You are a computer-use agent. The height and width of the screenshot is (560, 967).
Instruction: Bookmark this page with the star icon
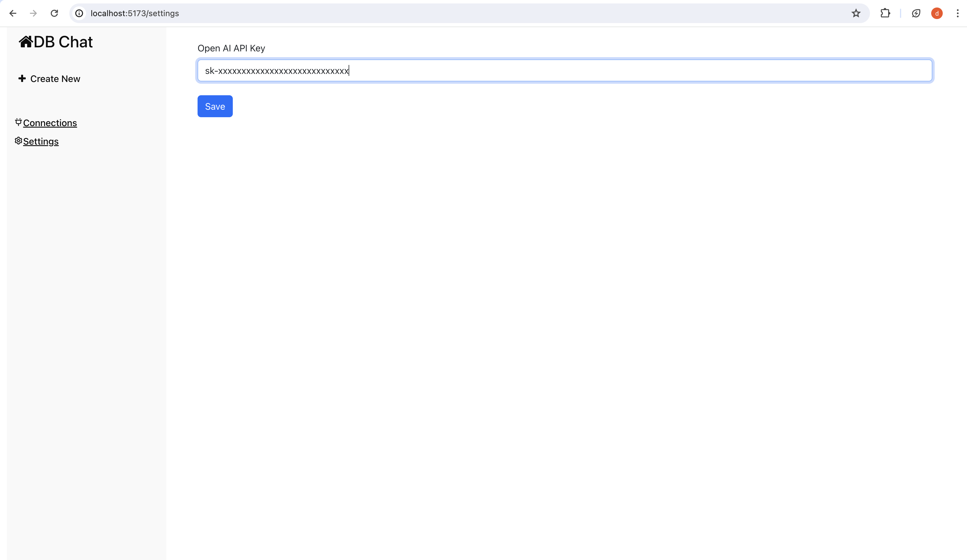pyautogui.click(x=856, y=14)
